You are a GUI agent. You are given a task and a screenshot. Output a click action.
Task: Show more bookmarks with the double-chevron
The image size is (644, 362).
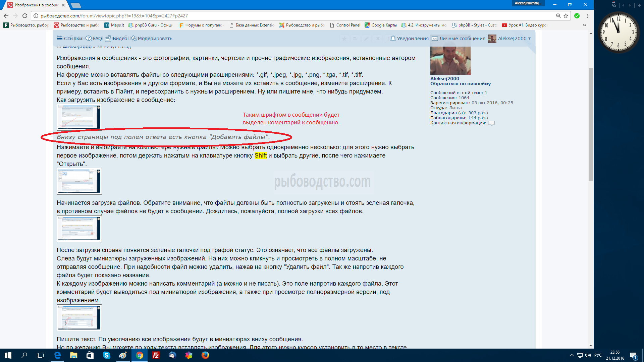585,25
